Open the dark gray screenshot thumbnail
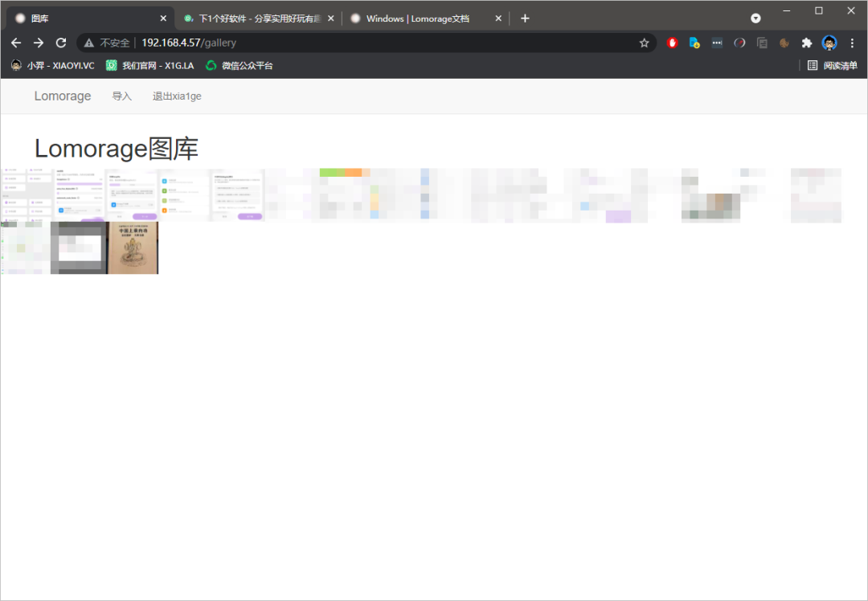The width and height of the screenshot is (868, 601). tap(79, 248)
